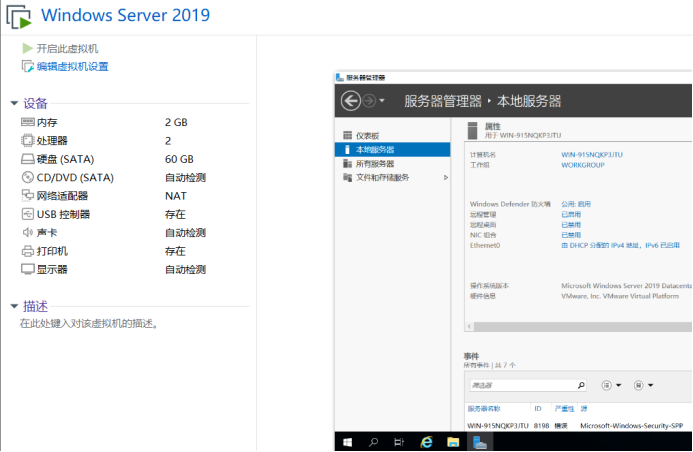Open taskbar search magnifier in VM

coord(373,442)
